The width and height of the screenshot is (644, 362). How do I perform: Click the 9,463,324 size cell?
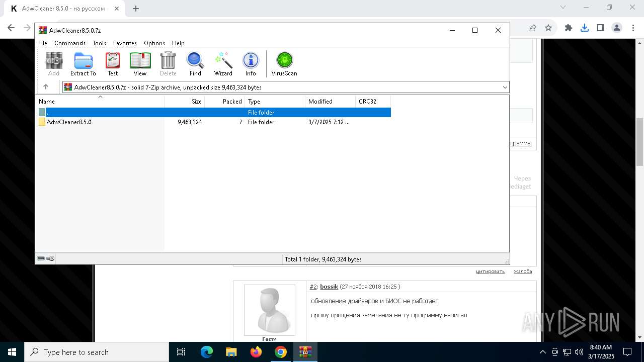(190, 122)
